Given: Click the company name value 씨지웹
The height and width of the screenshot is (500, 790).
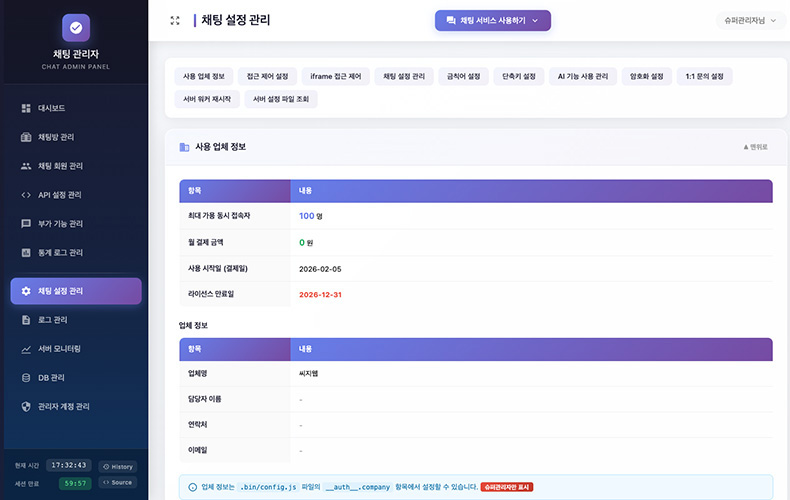Looking at the screenshot, I should pos(308,373).
